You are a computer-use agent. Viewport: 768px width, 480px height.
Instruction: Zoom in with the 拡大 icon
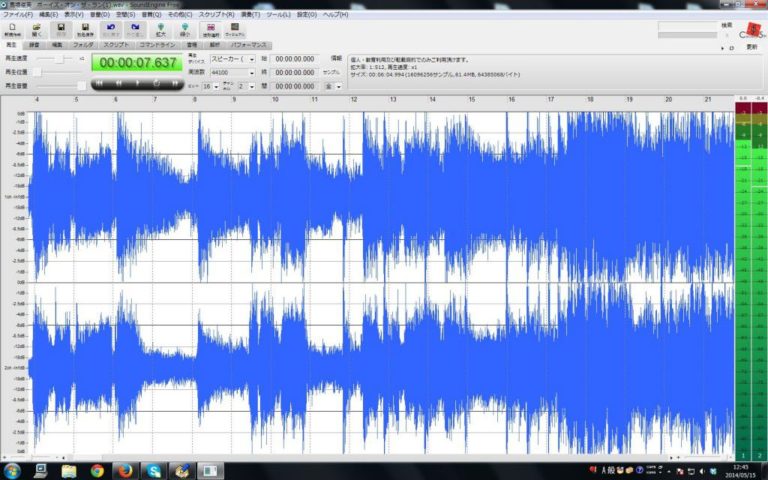(160, 29)
